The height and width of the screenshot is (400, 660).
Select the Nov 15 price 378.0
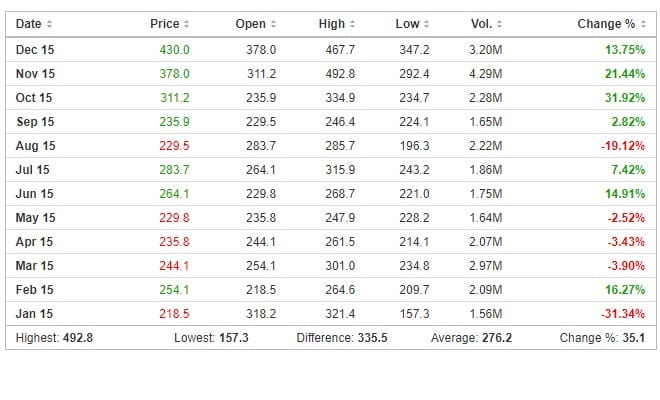click(x=174, y=74)
